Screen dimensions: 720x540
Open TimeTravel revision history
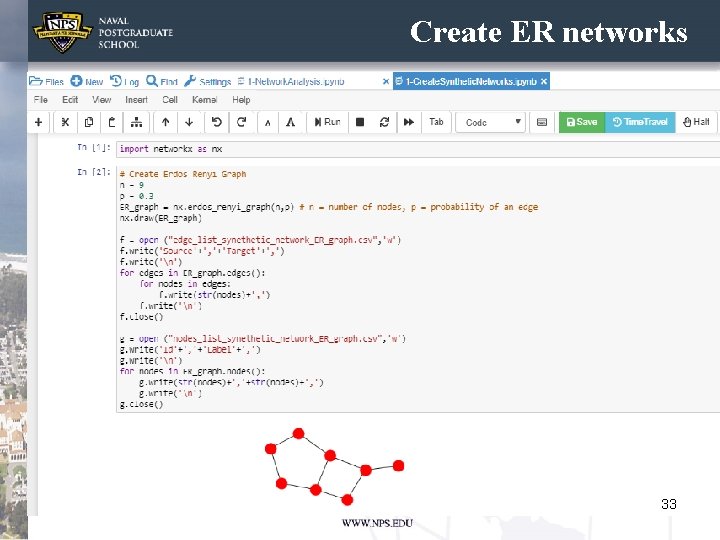640,122
